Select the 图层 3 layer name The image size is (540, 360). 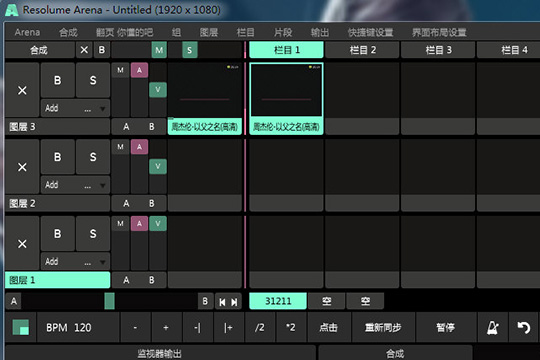[58, 126]
